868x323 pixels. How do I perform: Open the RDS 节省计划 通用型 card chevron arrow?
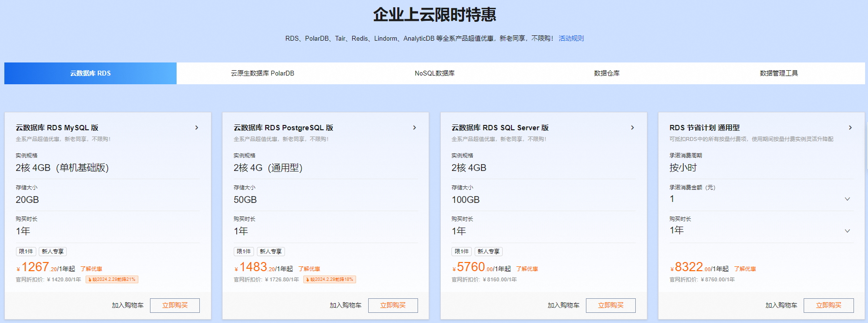pyautogui.click(x=850, y=128)
